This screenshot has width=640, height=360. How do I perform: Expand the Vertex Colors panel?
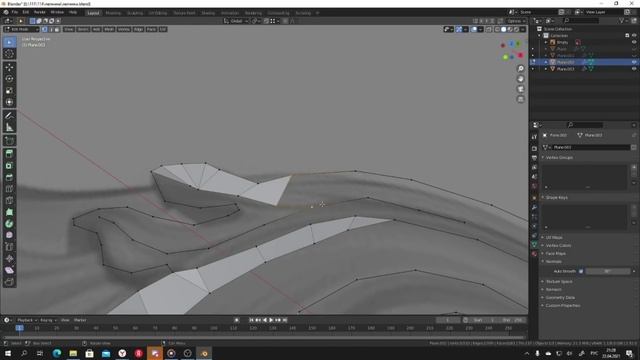tap(558, 246)
